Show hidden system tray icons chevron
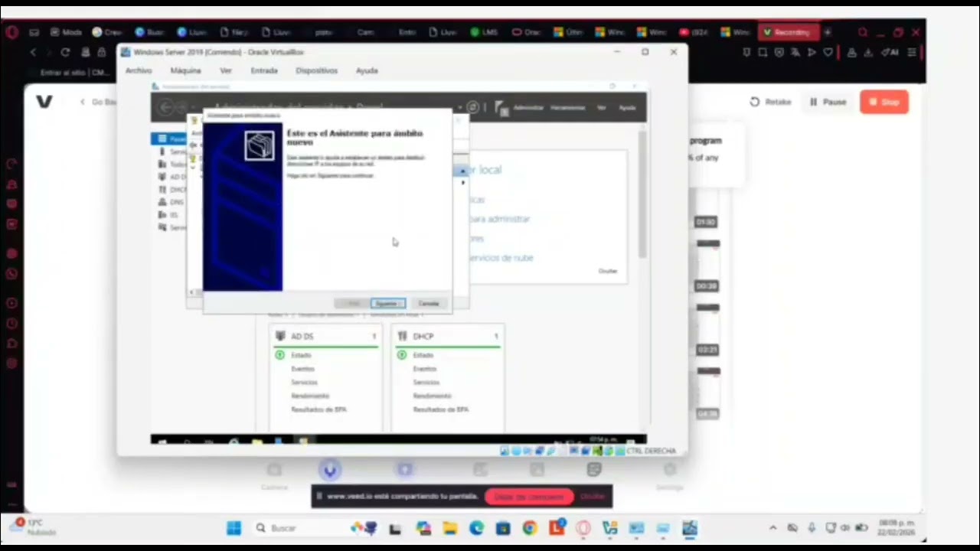Image resolution: width=980 pixels, height=551 pixels. click(773, 528)
